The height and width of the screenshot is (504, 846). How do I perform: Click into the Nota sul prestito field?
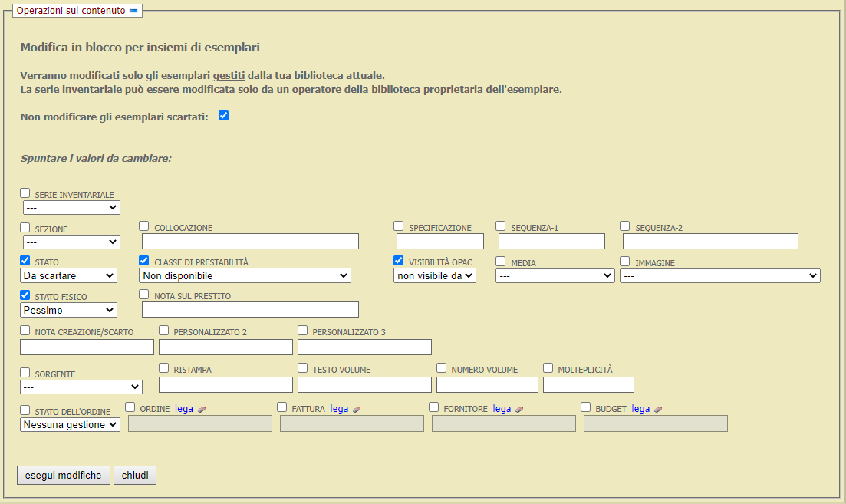(x=250, y=309)
